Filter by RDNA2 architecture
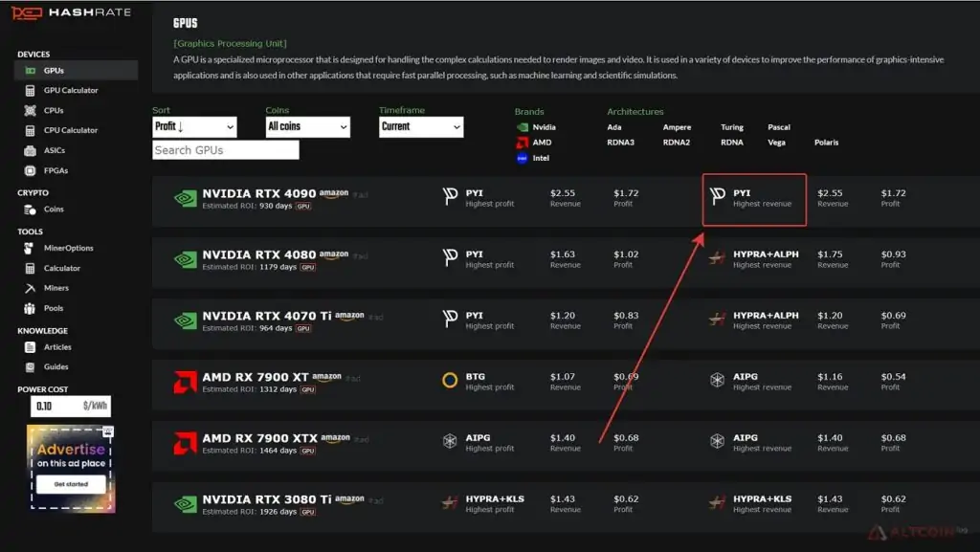 [x=677, y=143]
